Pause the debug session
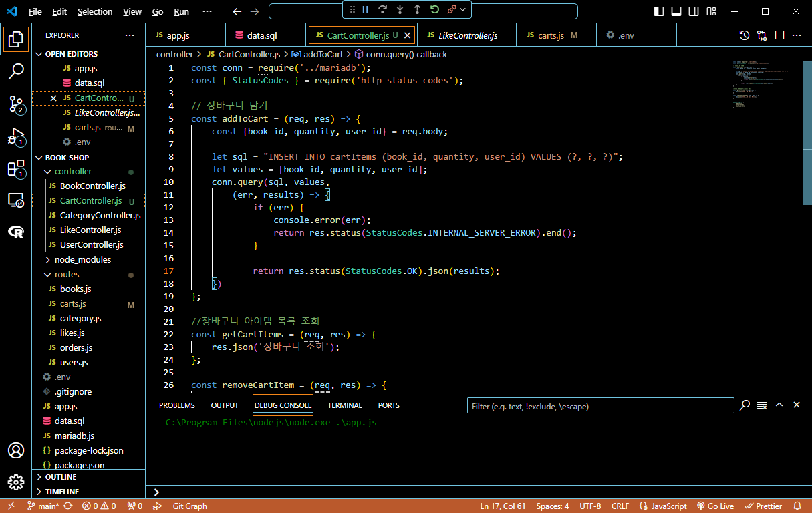Viewport: 812px width, 513px height. [x=366, y=9]
